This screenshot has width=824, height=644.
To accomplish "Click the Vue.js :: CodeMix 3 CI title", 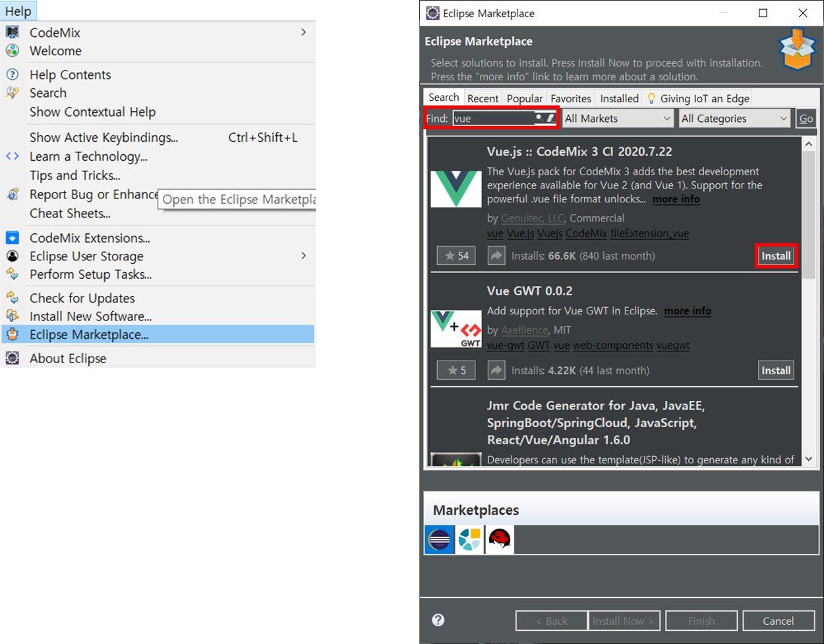I will pyautogui.click(x=579, y=152).
